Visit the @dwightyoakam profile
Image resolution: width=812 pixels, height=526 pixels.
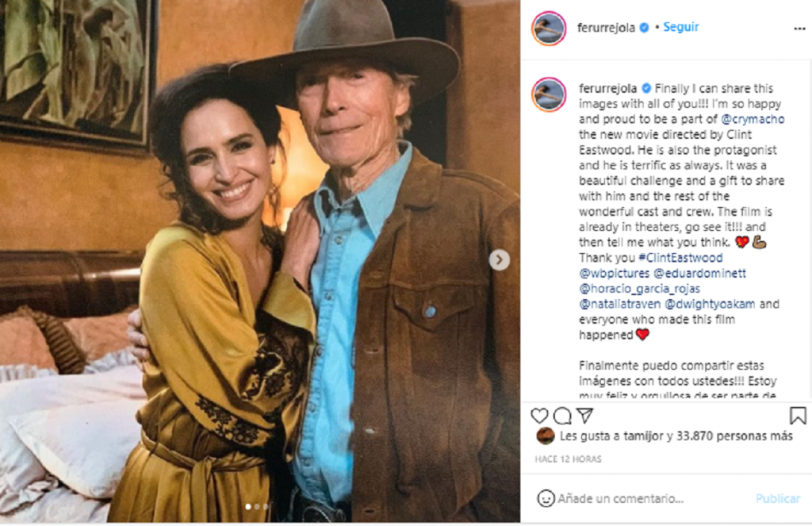coord(704,304)
